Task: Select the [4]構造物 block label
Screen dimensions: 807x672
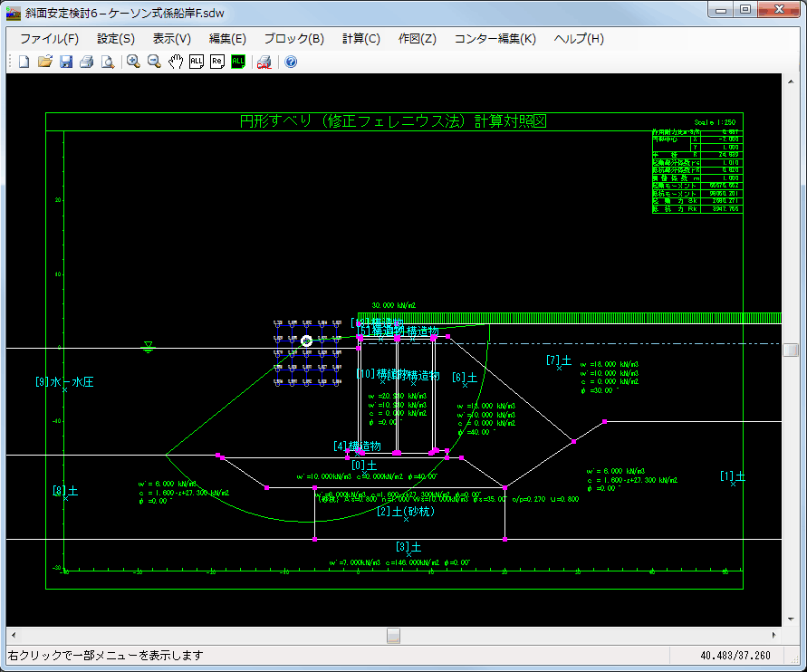Action: click(357, 446)
